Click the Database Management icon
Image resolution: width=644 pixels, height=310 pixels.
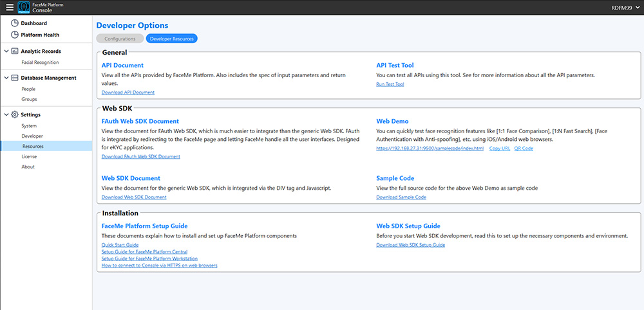pyautogui.click(x=15, y=77)
